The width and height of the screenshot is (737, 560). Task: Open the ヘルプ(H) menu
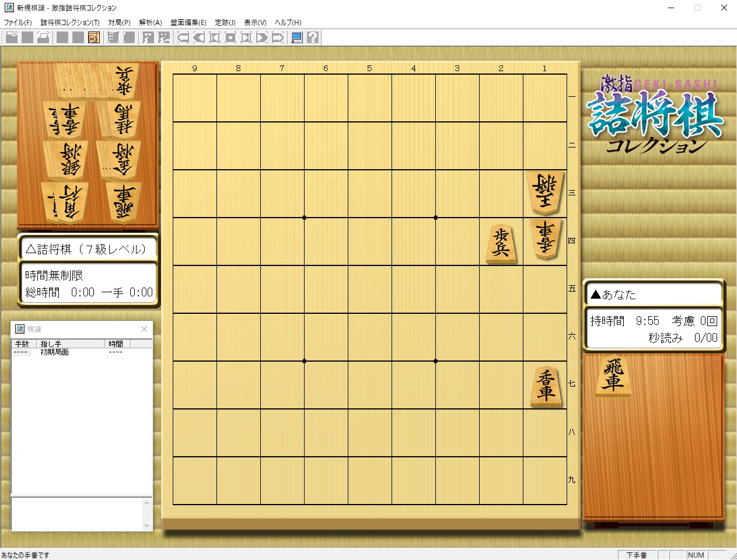(288, 23)
